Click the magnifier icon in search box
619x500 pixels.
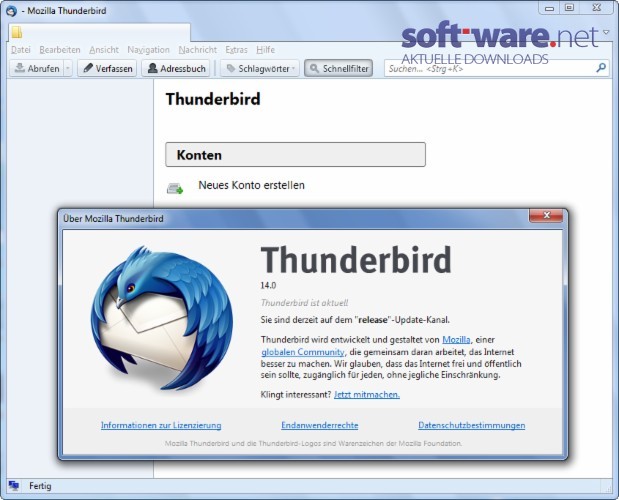point(601,68)
